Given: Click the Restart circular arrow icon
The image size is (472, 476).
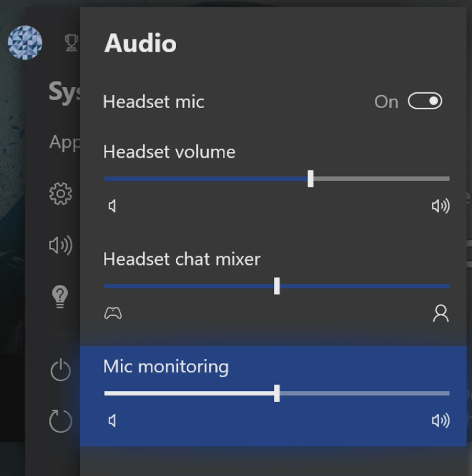Looking at the screenshot, I should click(61, 420).
